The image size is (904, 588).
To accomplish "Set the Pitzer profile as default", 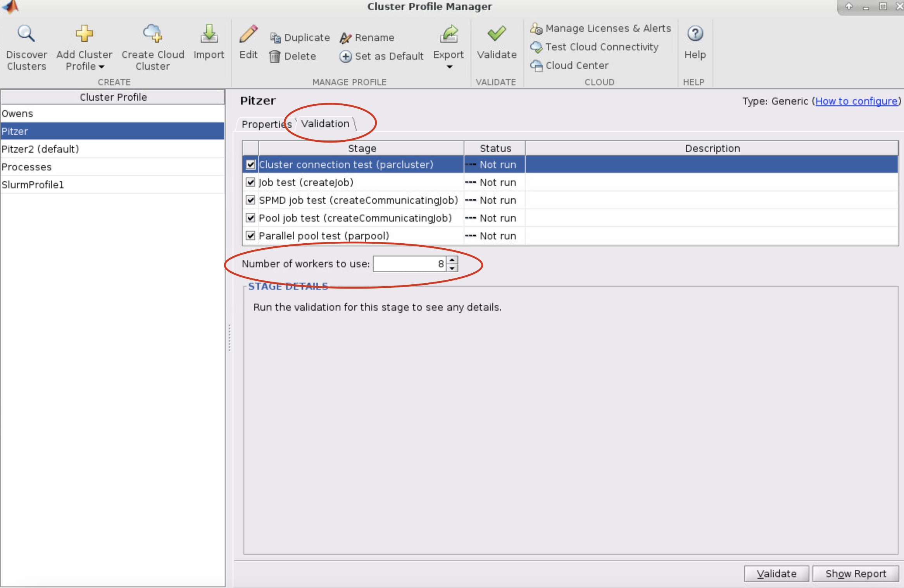I will [381, 57].
